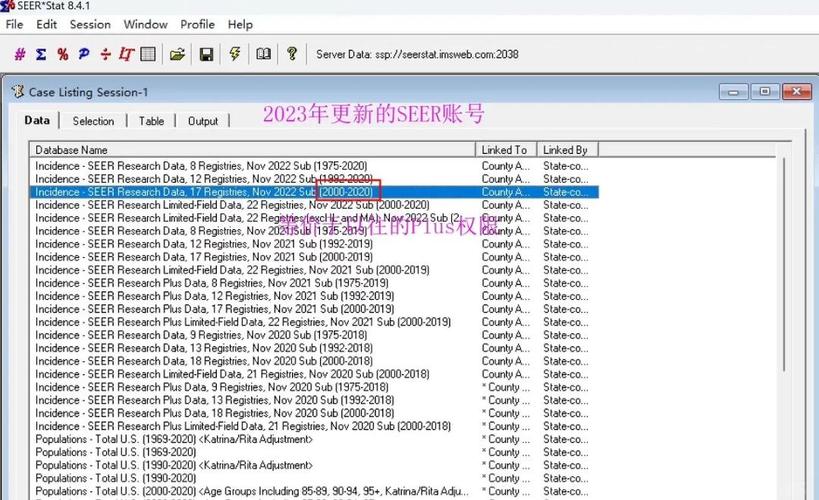Viewport: 819px width, 500px height.
Task: Select Populations Total U.S. (1990-2020) without adjustment
Action: (x=115, y=479)
